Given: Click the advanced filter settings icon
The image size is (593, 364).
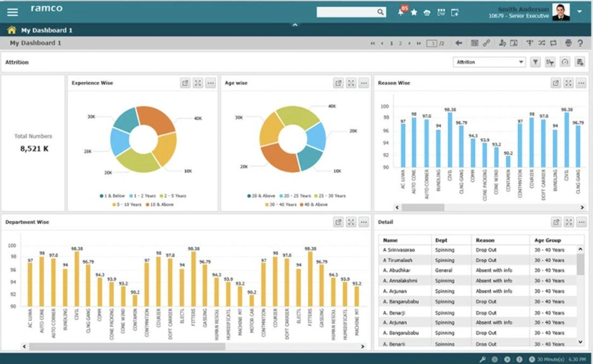Looking at the screenshot, I should coord(550,62).
